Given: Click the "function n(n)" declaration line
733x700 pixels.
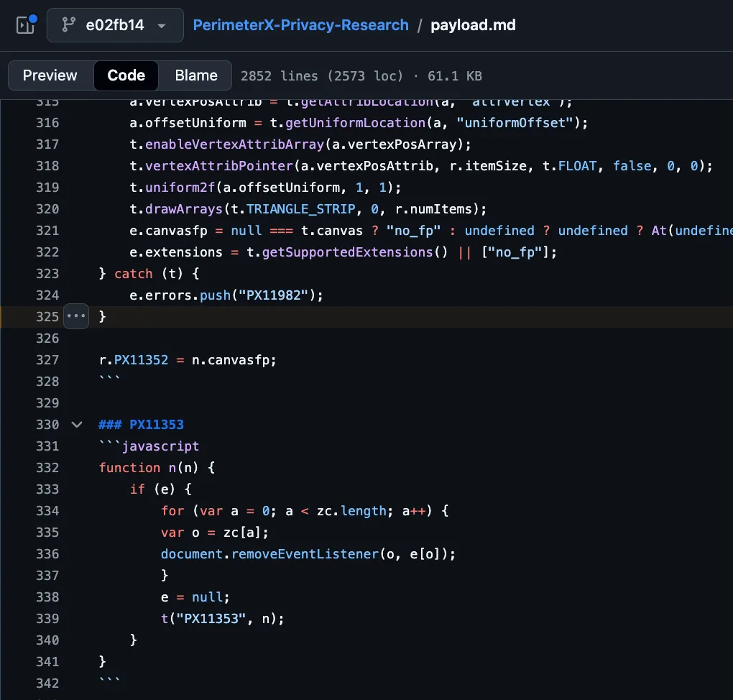Looking at the screenshot, I should [x=157, y=468].
